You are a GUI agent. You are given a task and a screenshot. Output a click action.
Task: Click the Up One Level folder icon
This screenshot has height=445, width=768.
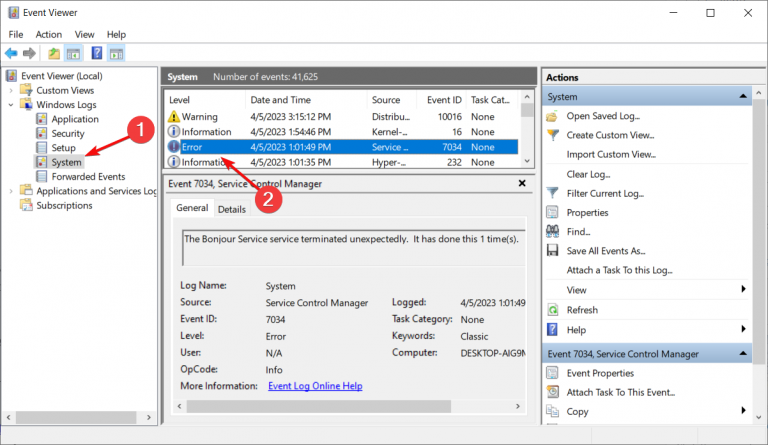click(x=53, y=53)
